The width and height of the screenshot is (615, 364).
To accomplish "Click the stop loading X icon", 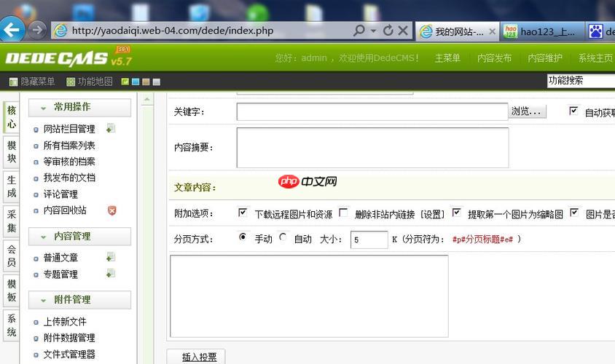I will [403, 30].
